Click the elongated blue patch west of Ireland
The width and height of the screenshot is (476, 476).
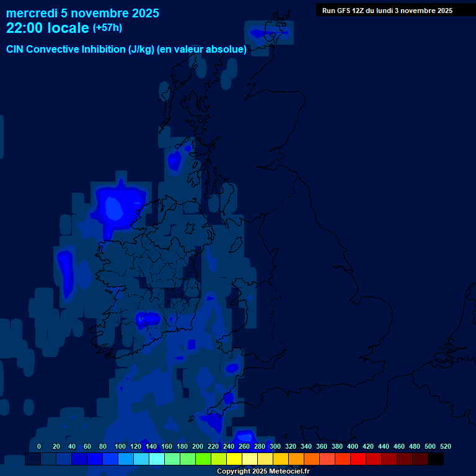tap(66, 266)
